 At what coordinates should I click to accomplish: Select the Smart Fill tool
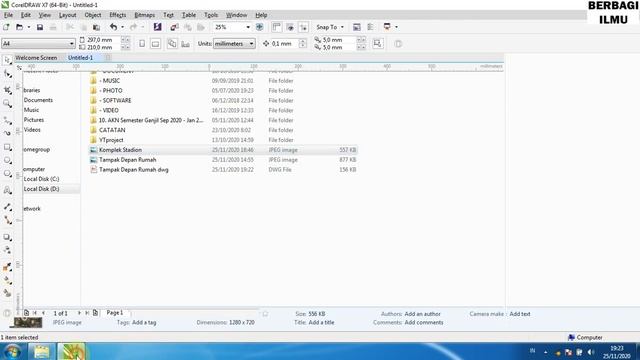pyautogui.click(x=7, y=293)
